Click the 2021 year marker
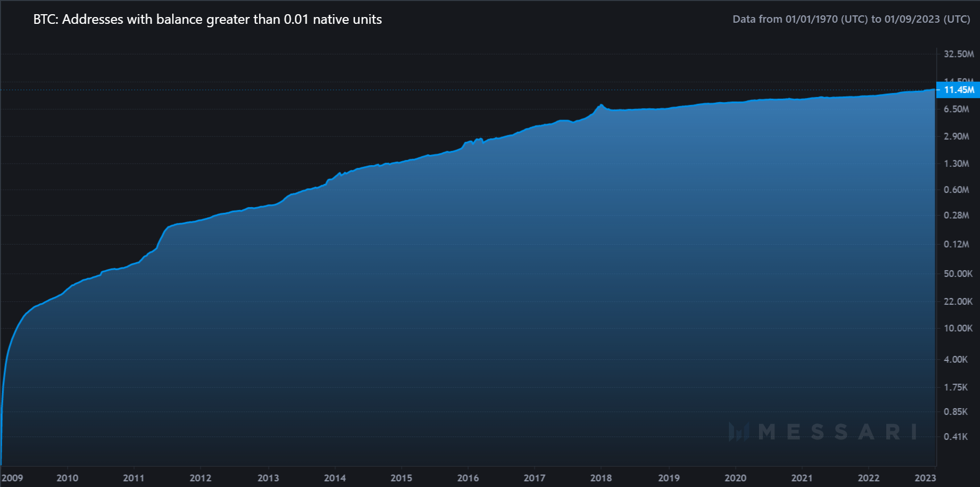Screen dimensions: 980x487 pyautogui.click(x=802, y=478)
